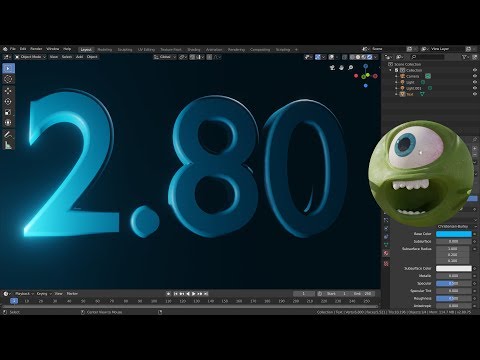Select material preview shading mode
Screen dimensions: 480x360
click(x=364, y=57)
